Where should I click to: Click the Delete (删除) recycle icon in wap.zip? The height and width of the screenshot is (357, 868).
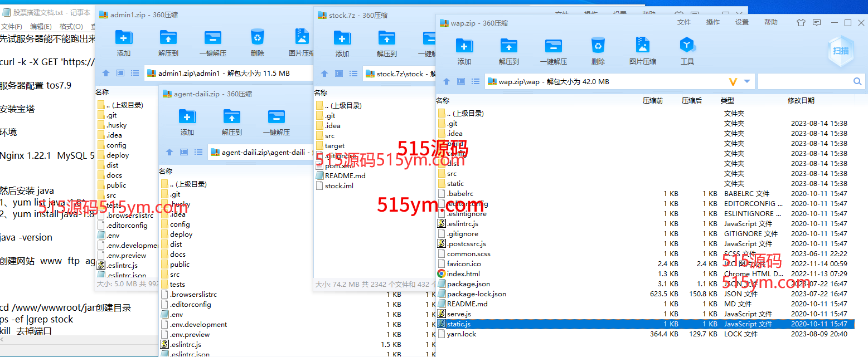pyautogui.click(x=598, y=51)
